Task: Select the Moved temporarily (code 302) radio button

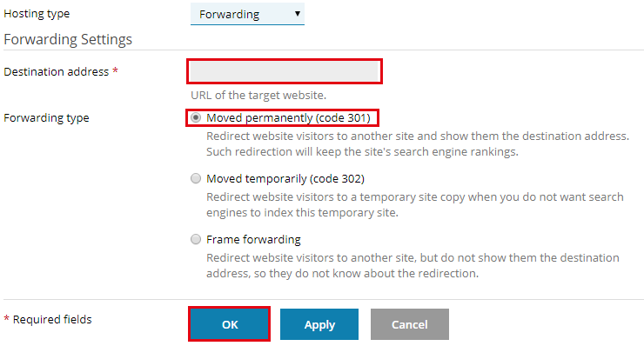Action: [196, 178]
